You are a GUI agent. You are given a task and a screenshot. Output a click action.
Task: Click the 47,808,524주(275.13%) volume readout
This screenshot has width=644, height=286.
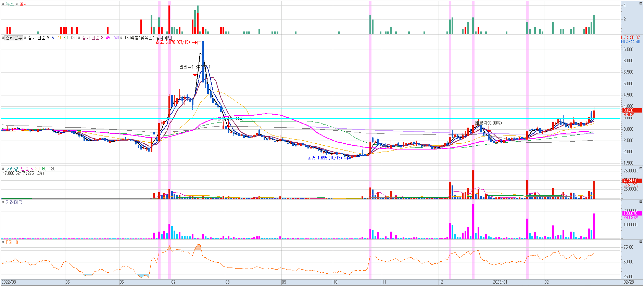(x=23, y=173)
